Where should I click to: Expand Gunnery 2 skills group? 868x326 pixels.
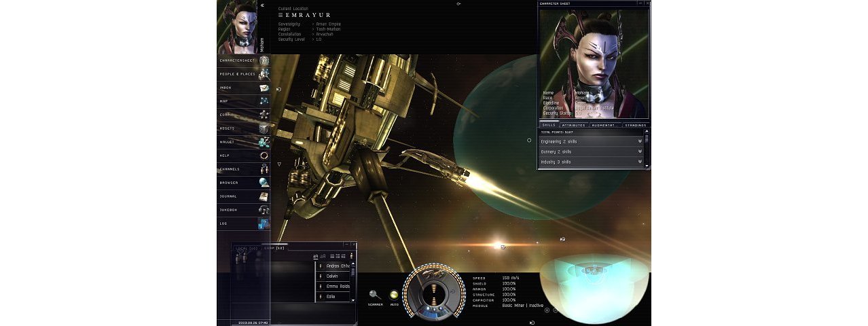click(x=591, y=151)
